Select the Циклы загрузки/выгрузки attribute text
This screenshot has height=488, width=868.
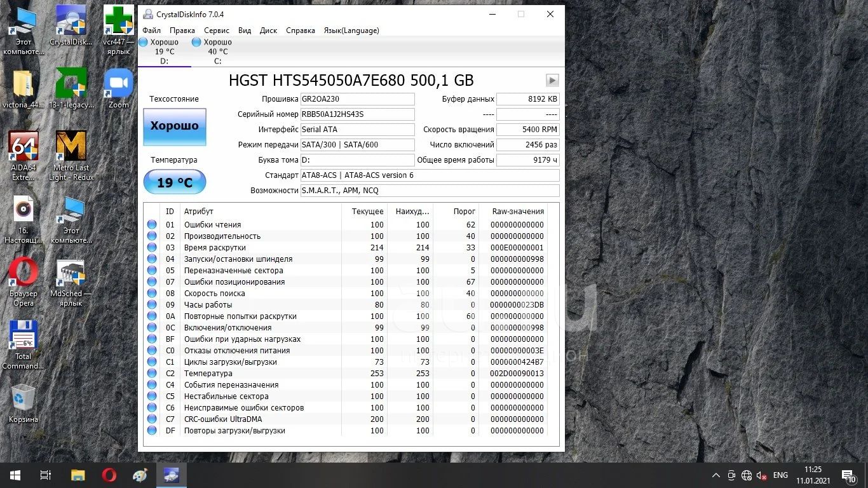pyautogui.click(x=231, y=362)
